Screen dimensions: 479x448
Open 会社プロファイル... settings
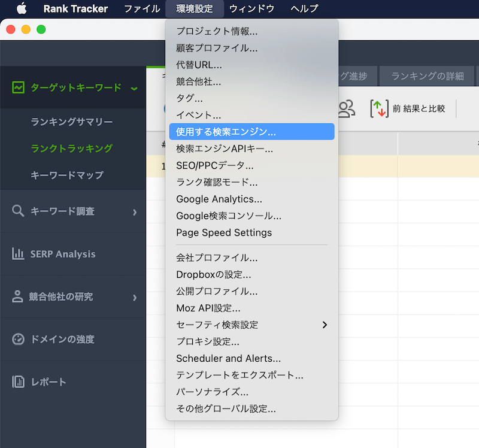click(251, 258)
